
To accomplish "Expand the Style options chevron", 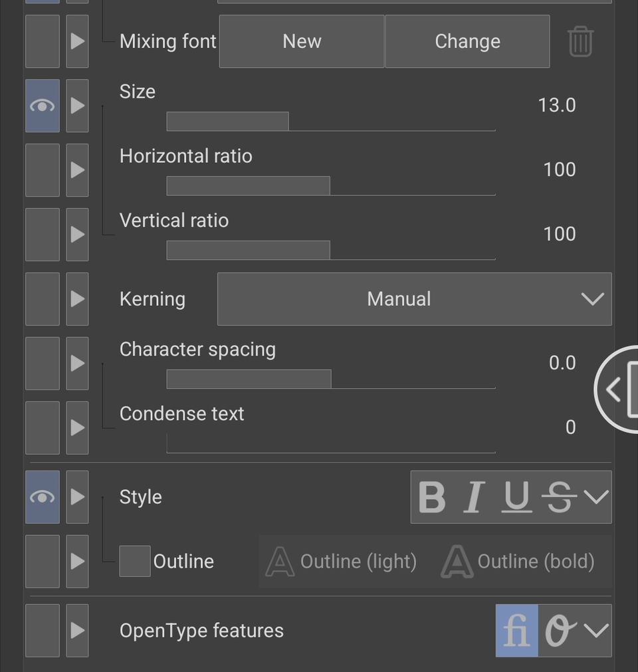I will [x=596, y=497].
